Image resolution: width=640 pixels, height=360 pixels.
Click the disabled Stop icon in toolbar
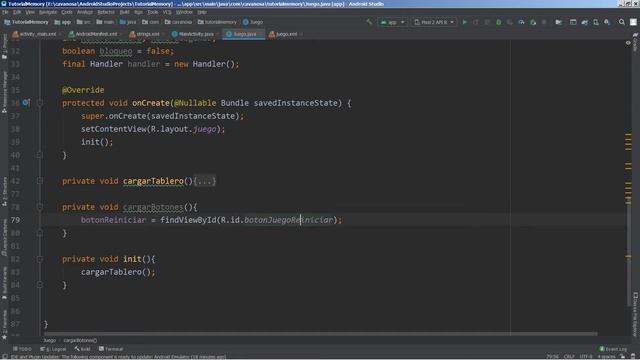click(544, 22)
